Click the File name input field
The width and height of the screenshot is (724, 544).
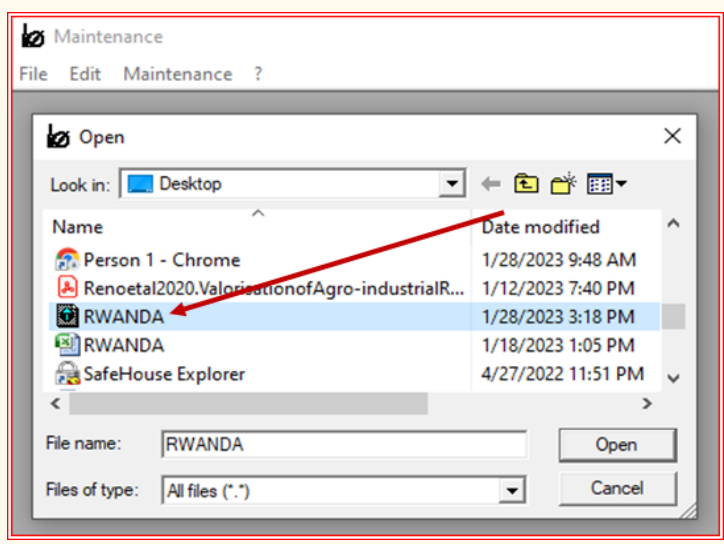tap(344, 444)
